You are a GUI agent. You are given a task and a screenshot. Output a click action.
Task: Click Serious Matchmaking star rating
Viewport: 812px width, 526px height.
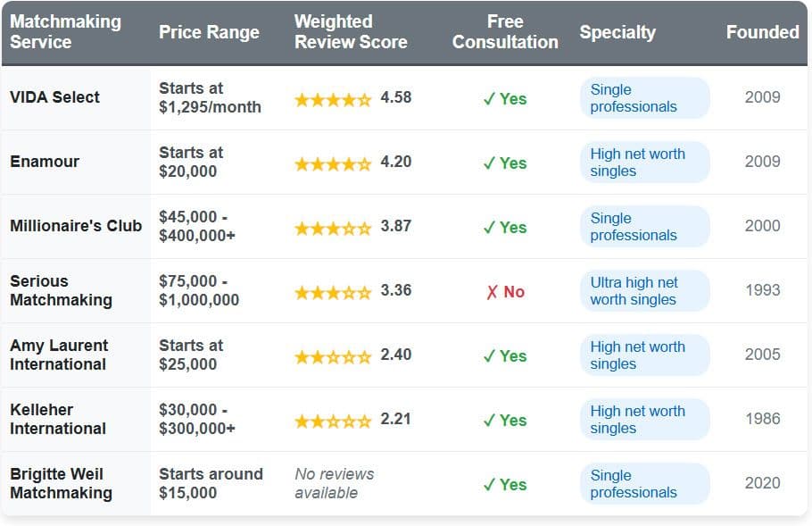[x=333, y=292]
